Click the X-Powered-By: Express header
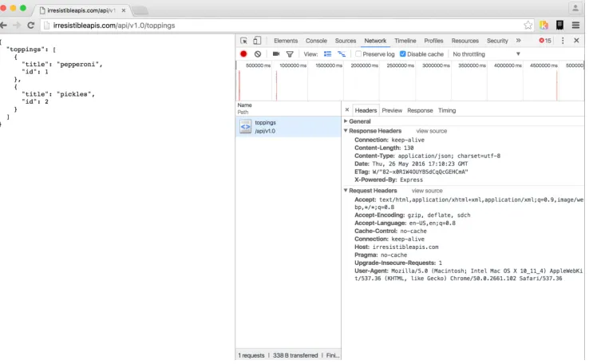Screen dimensions: 589x364 tap(389, 180)
